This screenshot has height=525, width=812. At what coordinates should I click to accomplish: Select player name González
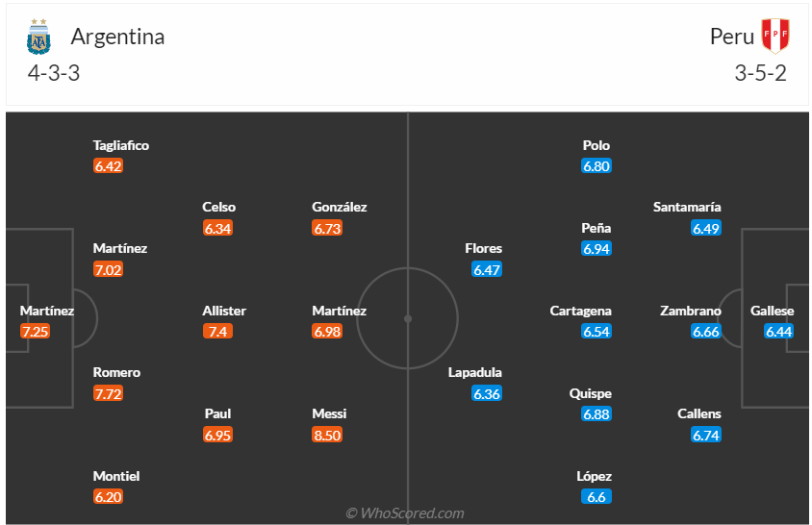pyautogui.click(x=340, y=207)
